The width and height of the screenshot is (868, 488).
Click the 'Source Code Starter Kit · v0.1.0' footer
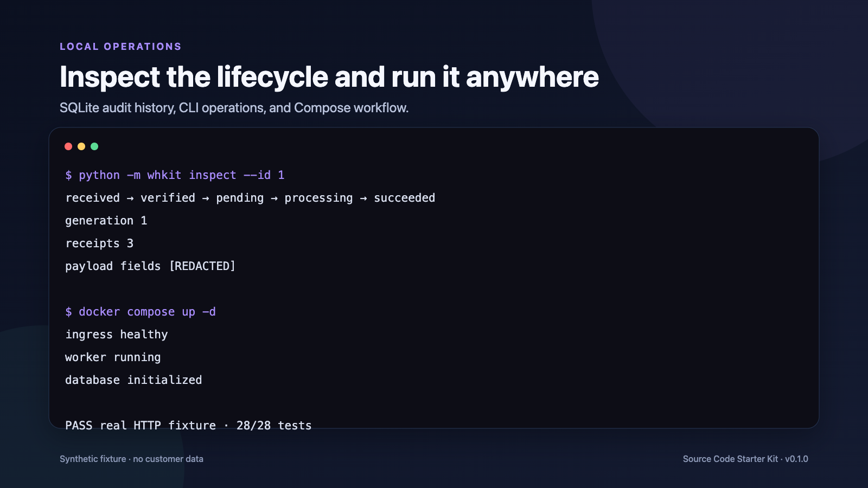745,459
